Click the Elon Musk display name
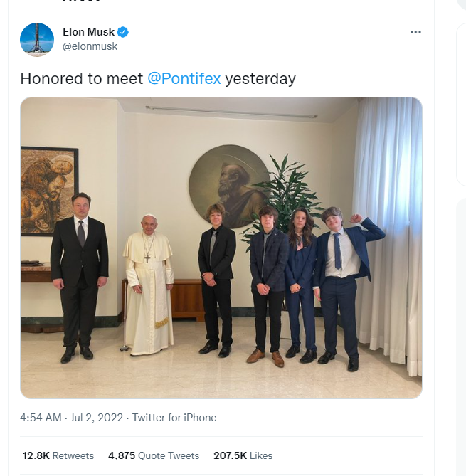This screenshot has width=466, height=476. pyautogui.click(x=88, y=32)
